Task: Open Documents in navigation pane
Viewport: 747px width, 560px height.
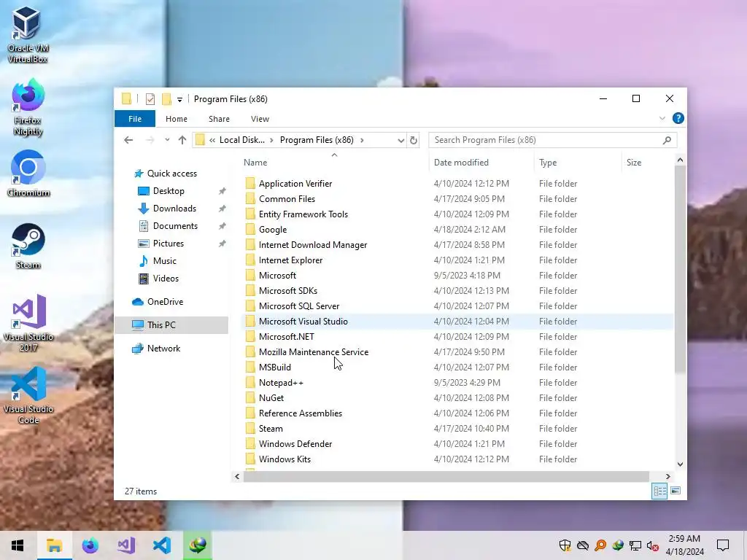Action: click(x=175, y=226)
